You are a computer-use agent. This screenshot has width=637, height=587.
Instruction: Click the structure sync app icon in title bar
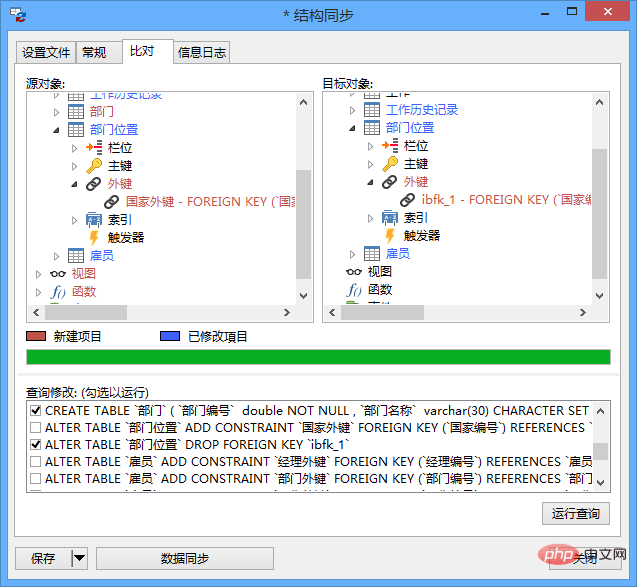pyautogui.click(x=18, y=15)
